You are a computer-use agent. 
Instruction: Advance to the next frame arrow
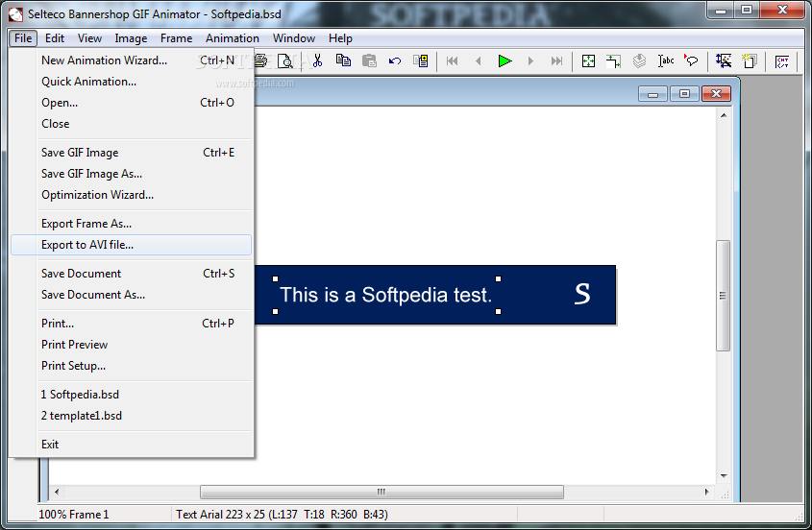(530, 61)
